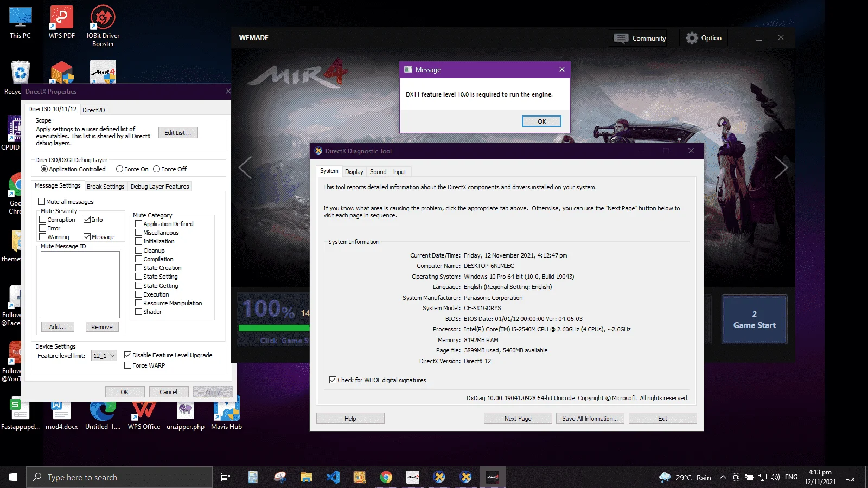Open File Explorer from the taskbar

point(307,477)
